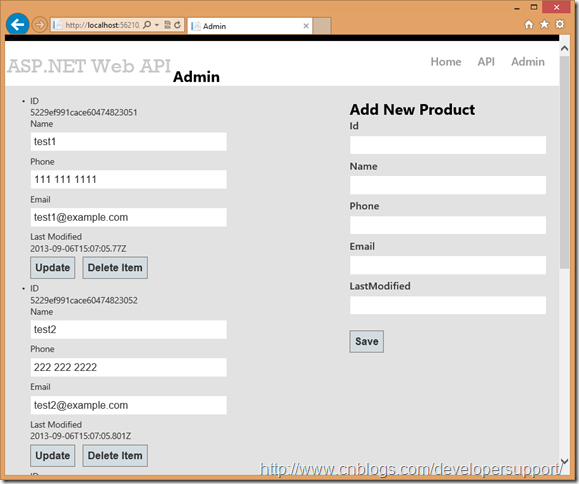Delete the test2 contact item
This screenshot has height=484, width=579.
point(115,456)
